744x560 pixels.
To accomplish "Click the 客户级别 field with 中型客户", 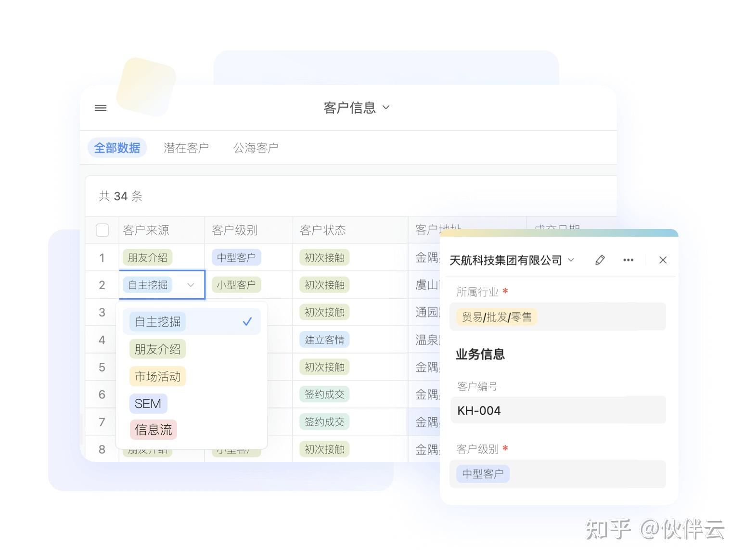I will click(558, 474).
